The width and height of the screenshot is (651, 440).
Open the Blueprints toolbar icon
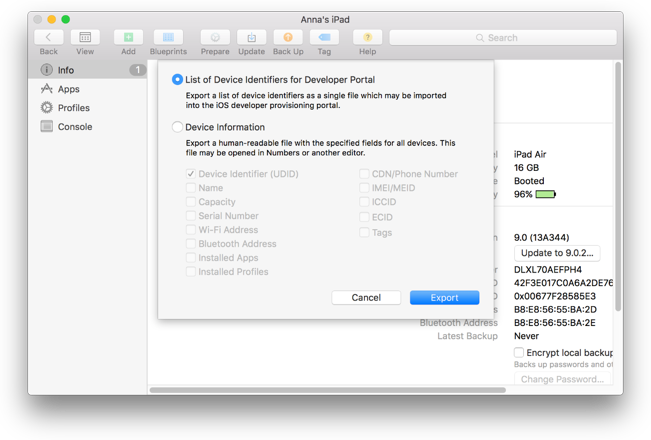[x=168, y=37]
